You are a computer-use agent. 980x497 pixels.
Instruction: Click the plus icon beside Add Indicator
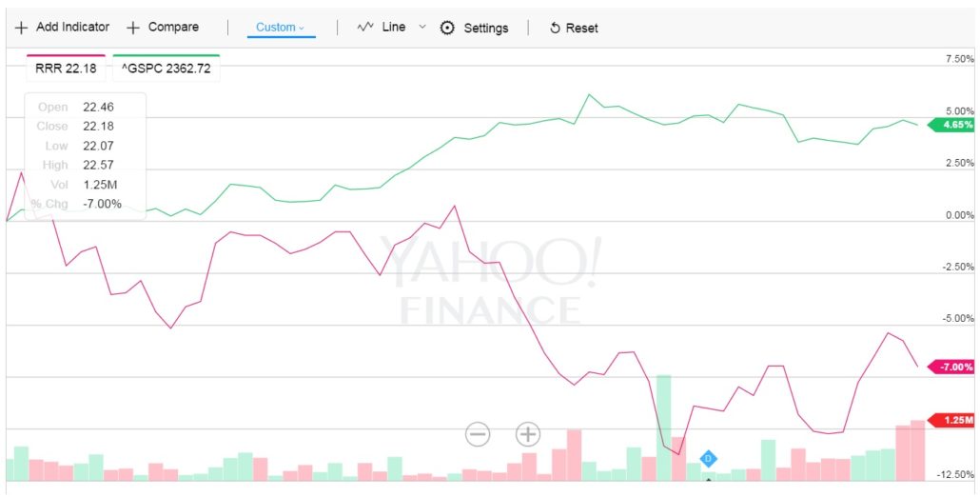click(x=21, y=28)
